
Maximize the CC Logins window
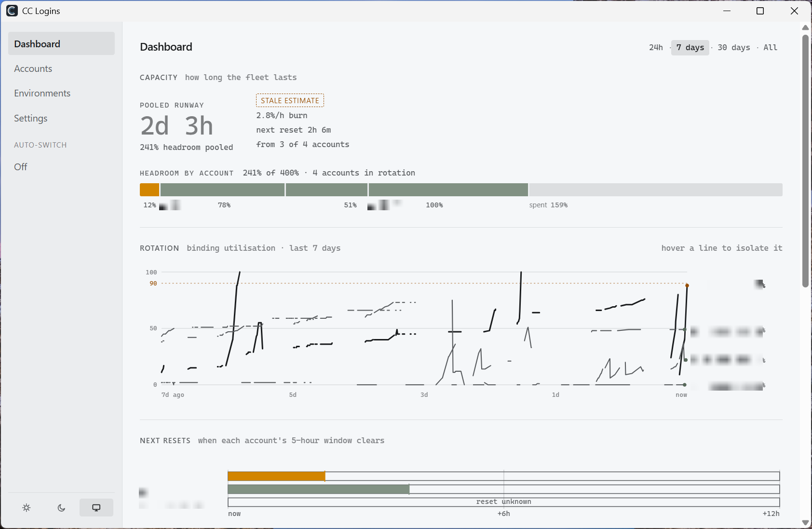(x=760, y=11)
